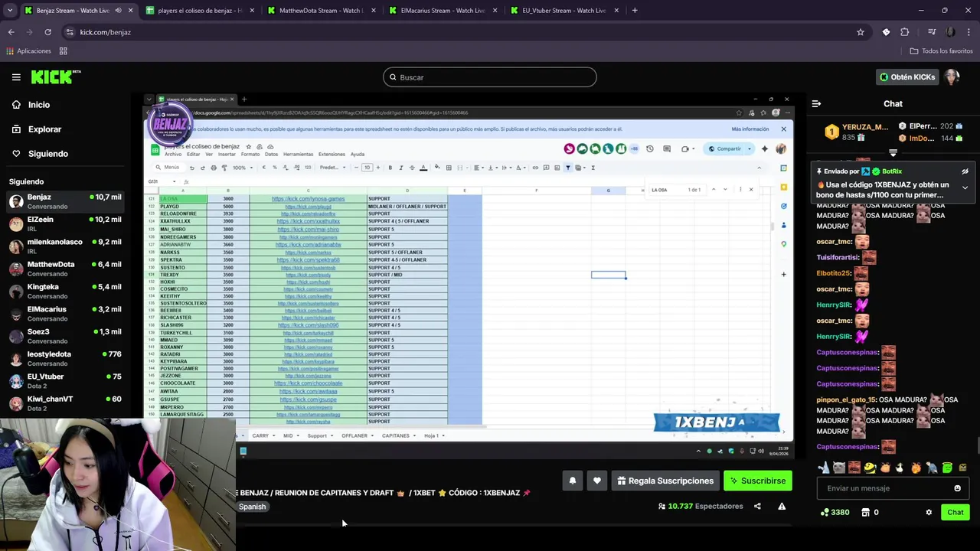Send message with Chat button

pos(955,512)
